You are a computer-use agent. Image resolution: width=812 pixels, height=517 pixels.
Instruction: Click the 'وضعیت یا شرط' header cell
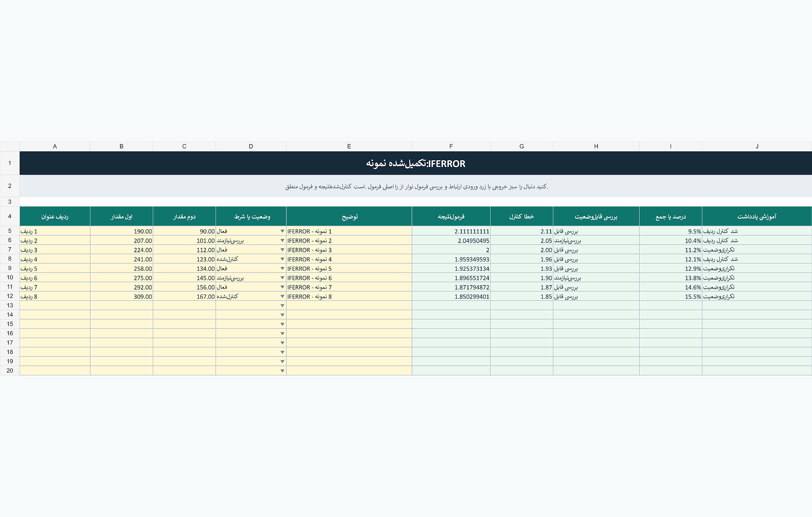pyautogui.click(x=251, y=216)
